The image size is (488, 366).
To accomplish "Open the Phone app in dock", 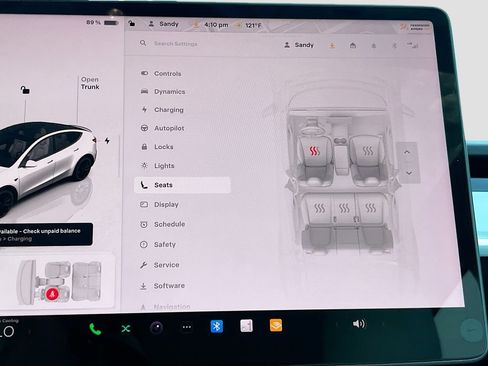I will point(95,329).
